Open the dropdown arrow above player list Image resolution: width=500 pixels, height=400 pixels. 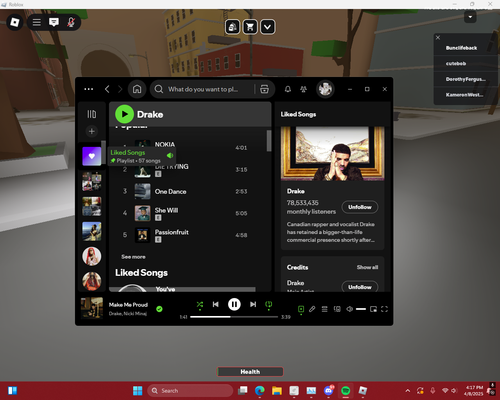(470, 17)
